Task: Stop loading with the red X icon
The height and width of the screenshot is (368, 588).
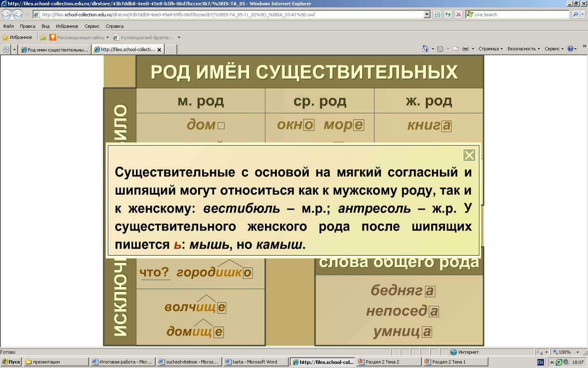Action: (x=459, y=14)
